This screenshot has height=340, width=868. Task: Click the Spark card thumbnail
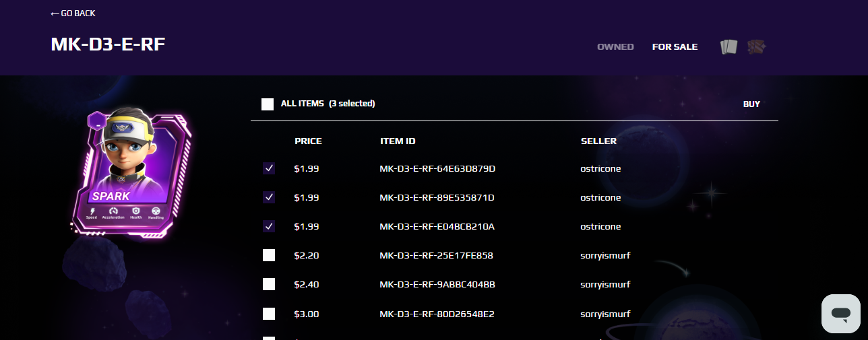pyautogui.click(x=132, y=174)
